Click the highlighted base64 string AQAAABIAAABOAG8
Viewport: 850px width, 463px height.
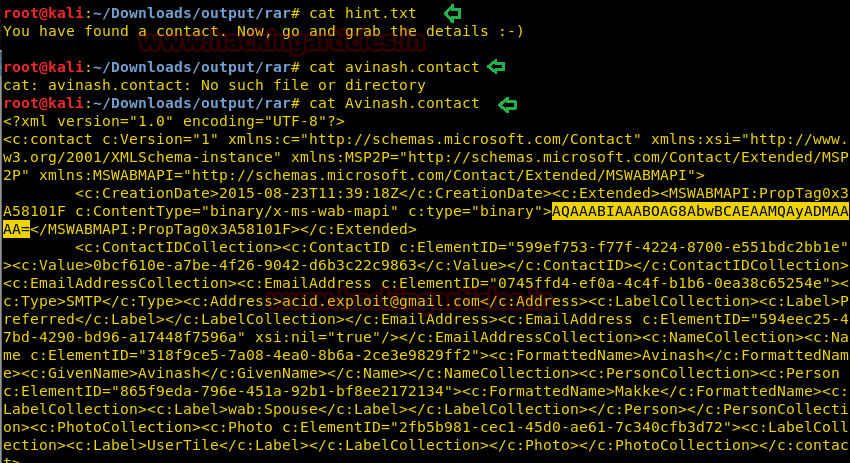point(700,212)
